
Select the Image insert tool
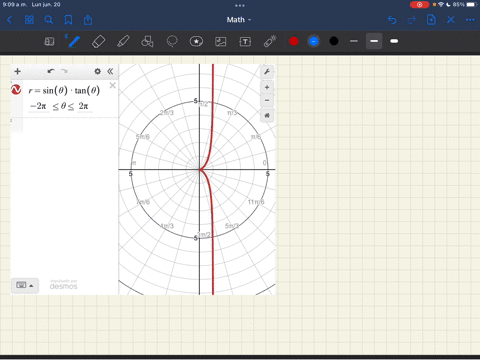pyautogui.click(x=221, y=41)
